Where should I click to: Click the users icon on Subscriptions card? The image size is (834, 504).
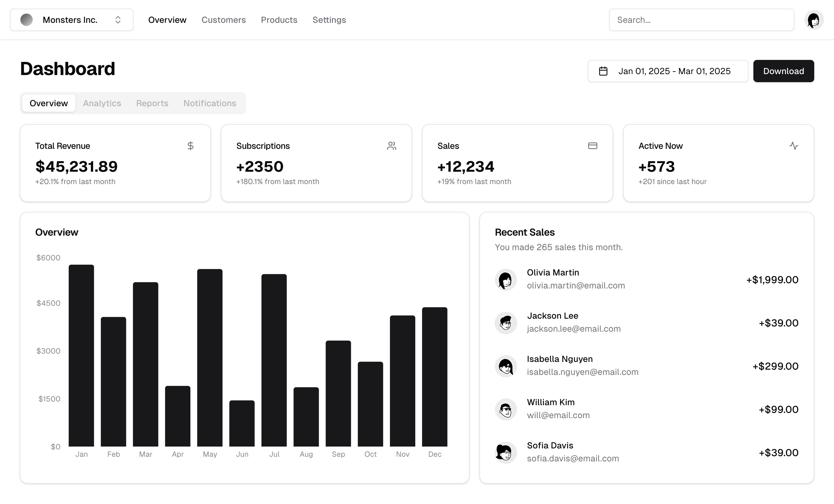392,146
